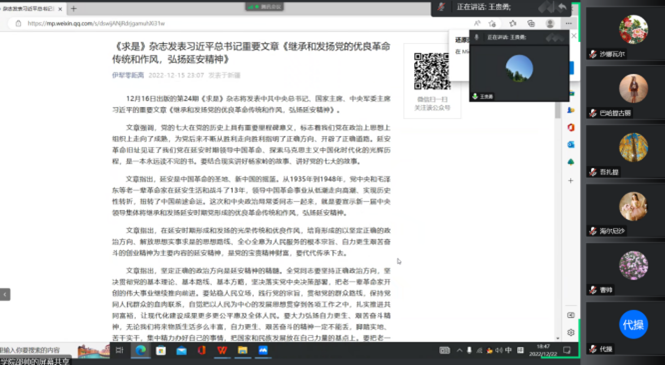Open Tencent Meeting from the taskbar
This screenshot has height=365, width=665.
pyautogui.click(x=263, y=350)
